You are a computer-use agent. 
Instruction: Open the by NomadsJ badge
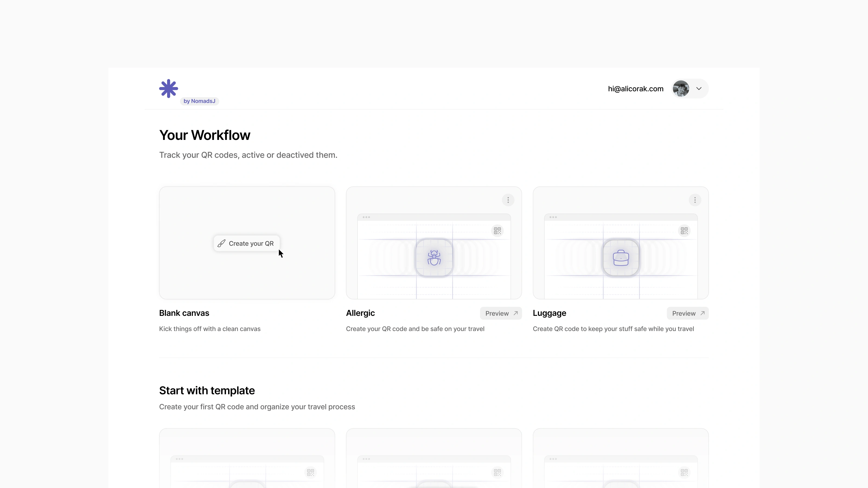click(x=199, y=101)
